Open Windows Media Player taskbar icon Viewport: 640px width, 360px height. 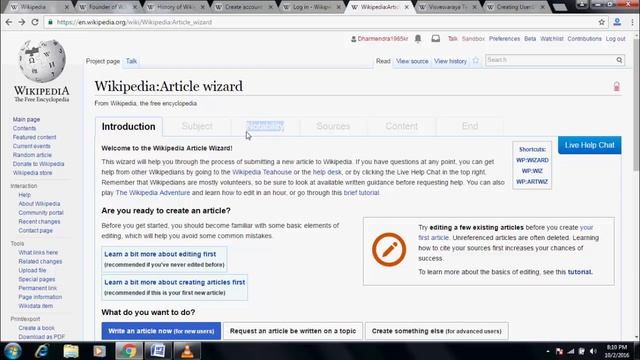(99, 351)
